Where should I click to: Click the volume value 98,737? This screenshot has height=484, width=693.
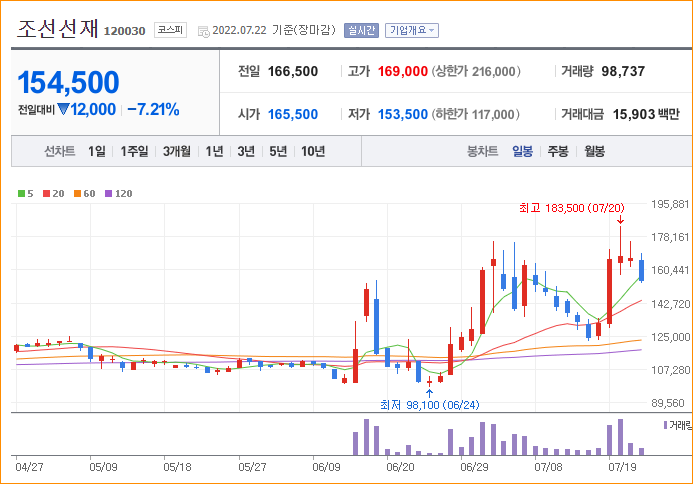pyautogui.click(x=623, y=71)
